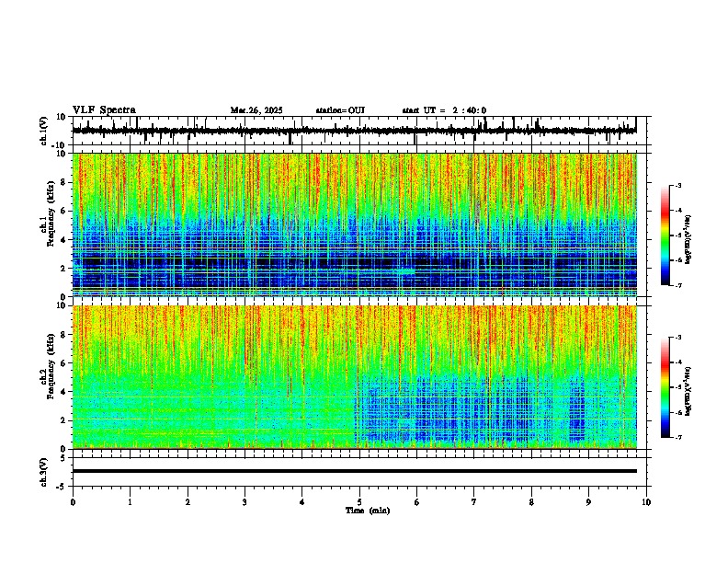Click the ch.1 spectrogram color scale bar

coord(665,236)
